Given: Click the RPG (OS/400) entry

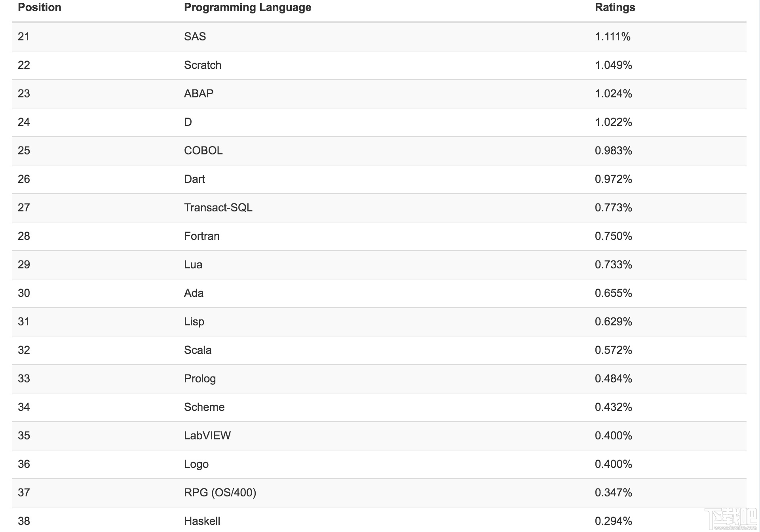Looking at the screenshot, I should (x=220, y=493).
